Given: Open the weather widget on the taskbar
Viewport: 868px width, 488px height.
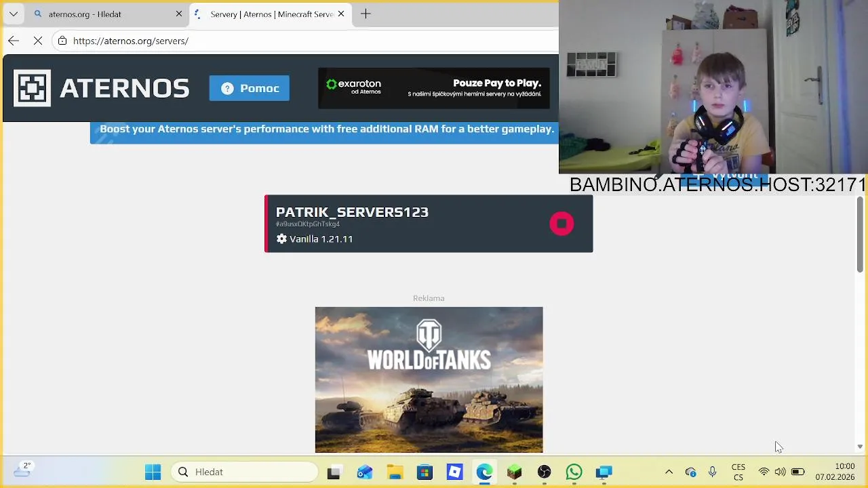Looking at the screenshot, I should tap(23, 469).
